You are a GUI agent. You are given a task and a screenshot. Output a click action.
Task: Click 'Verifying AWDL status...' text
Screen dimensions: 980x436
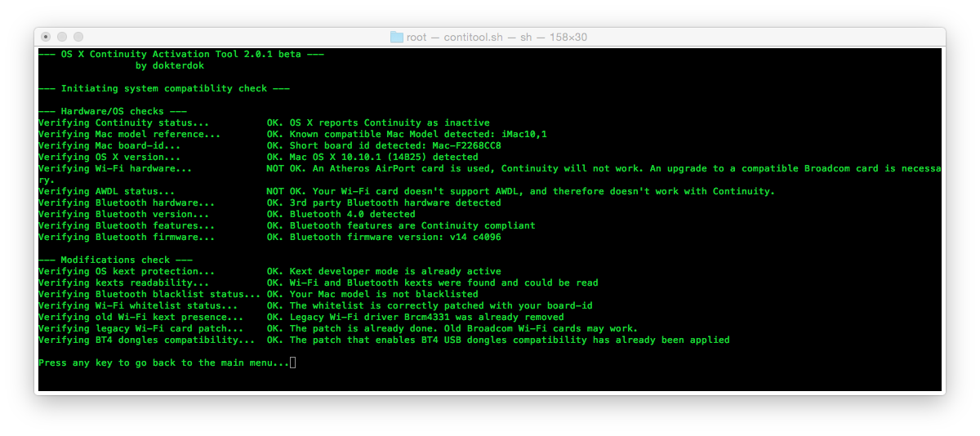[x=107, y=191]
